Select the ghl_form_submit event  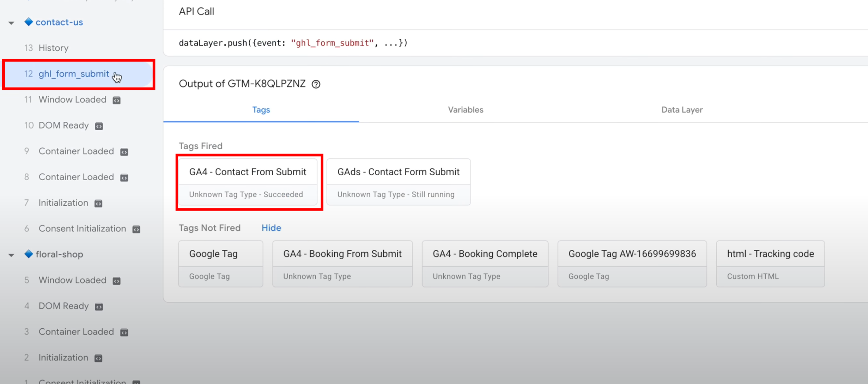click(74, 74)
